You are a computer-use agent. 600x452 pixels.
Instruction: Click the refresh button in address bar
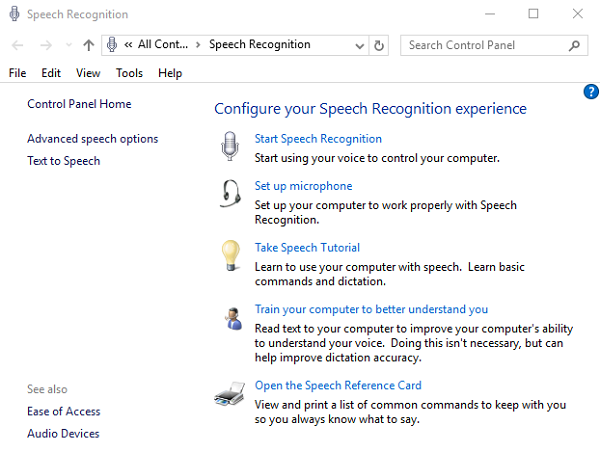point(379,45)
